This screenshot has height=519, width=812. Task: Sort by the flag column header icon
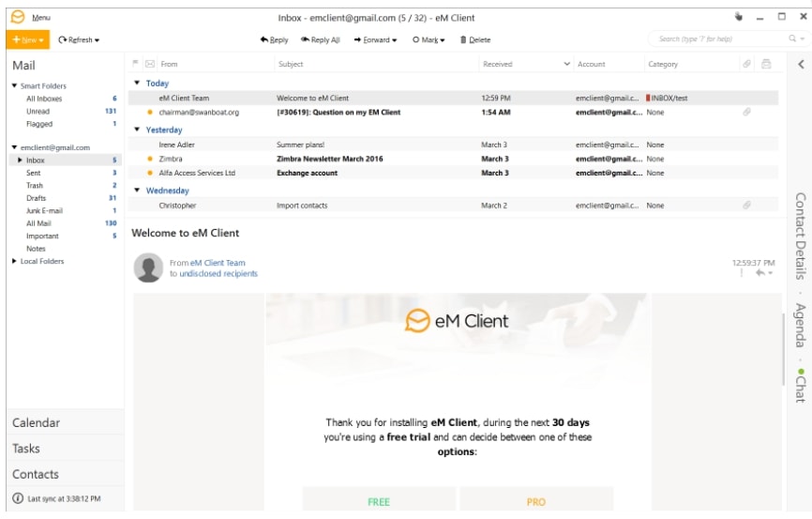click(x=135, y=64)
